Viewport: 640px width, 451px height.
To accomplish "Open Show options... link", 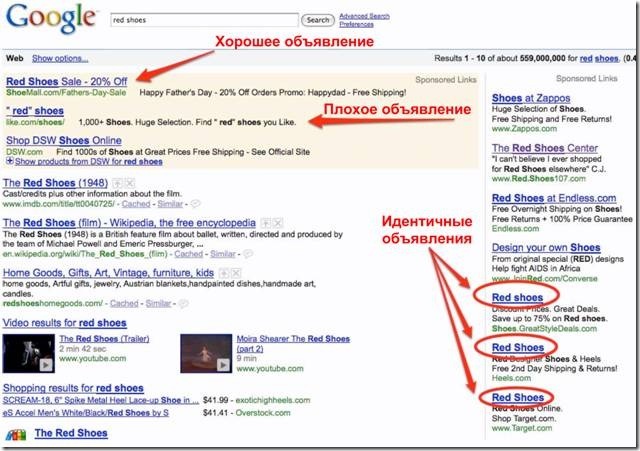I will click(x=60, y=58).
